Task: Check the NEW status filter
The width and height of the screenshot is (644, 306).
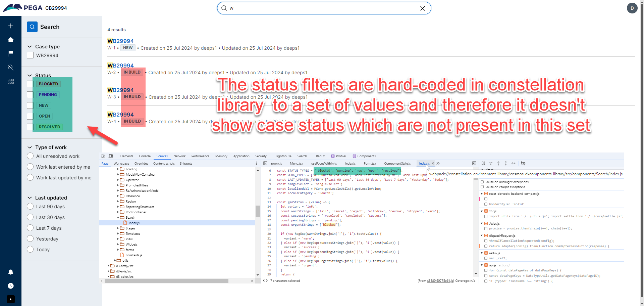Action: [30, 105]
